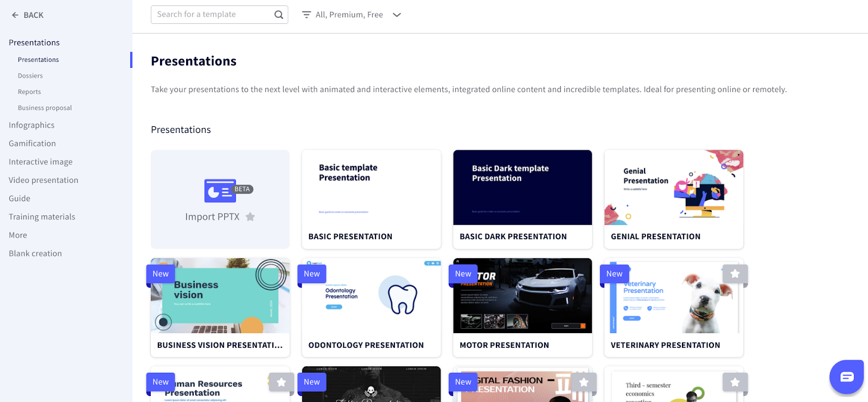Click BASIC PRESENTATION title
The image size is (868, 402).
tap(350, 237)
